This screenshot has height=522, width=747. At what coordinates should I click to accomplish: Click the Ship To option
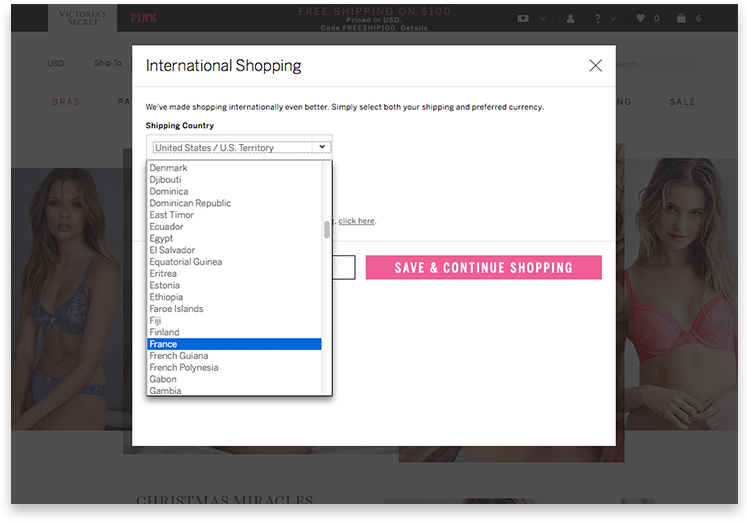coord(108,63)
